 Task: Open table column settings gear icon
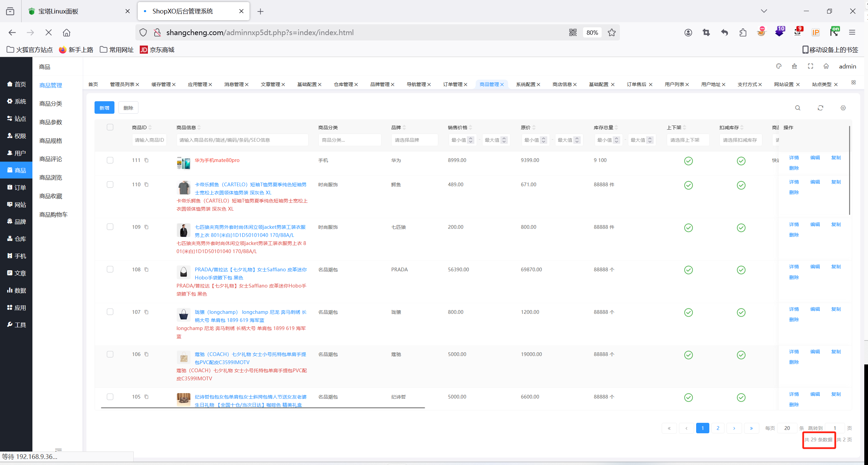click(843, 108)
